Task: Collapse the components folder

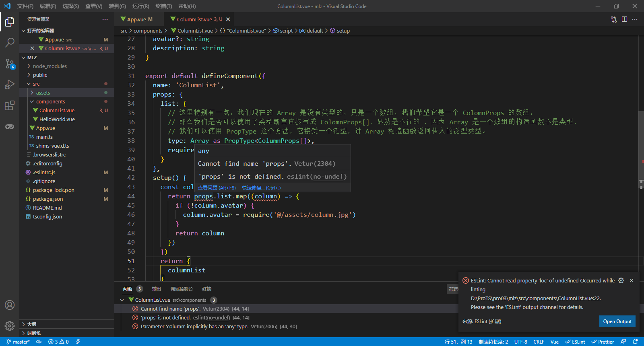Action: 67,101
